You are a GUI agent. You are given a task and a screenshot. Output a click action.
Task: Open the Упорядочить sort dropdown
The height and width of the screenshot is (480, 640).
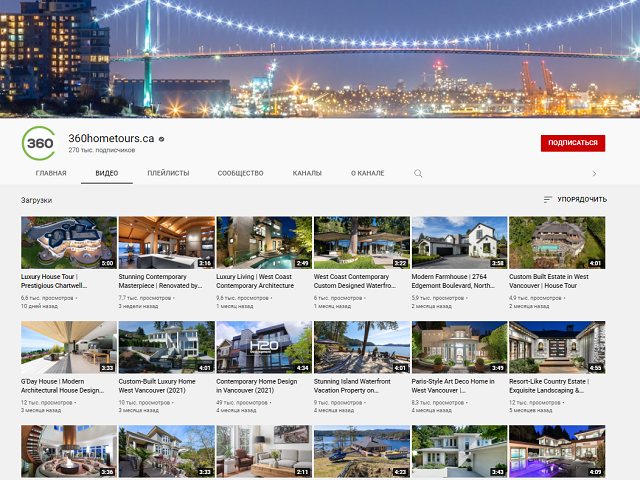[575, 199]
